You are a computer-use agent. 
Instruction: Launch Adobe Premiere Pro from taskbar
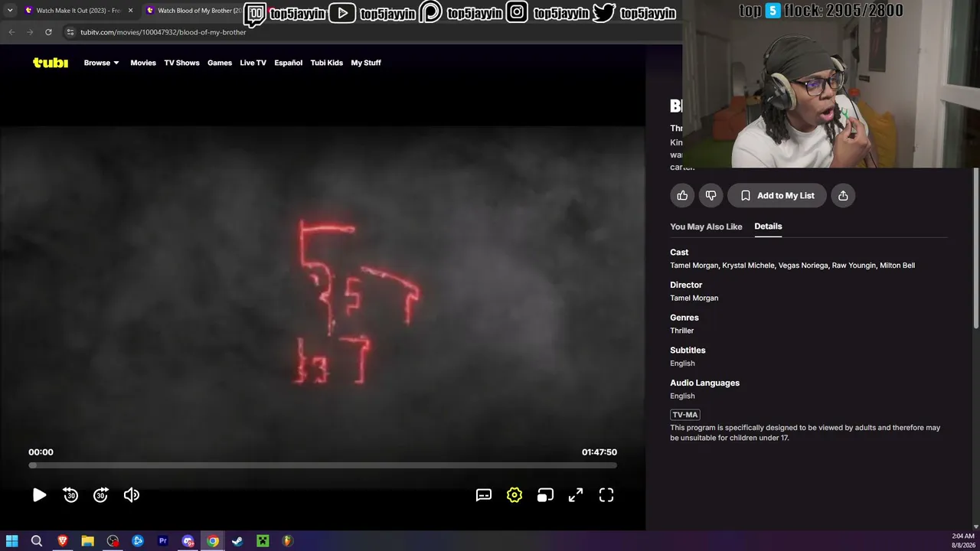163,541
